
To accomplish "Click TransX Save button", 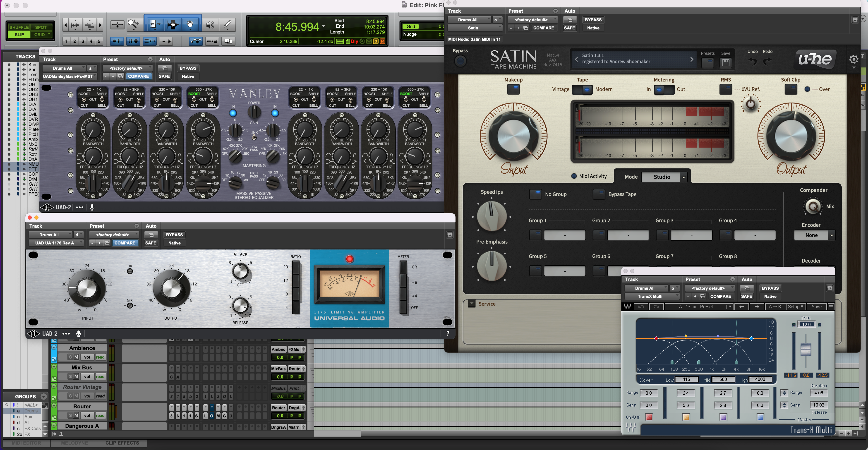I will point(816,306).
